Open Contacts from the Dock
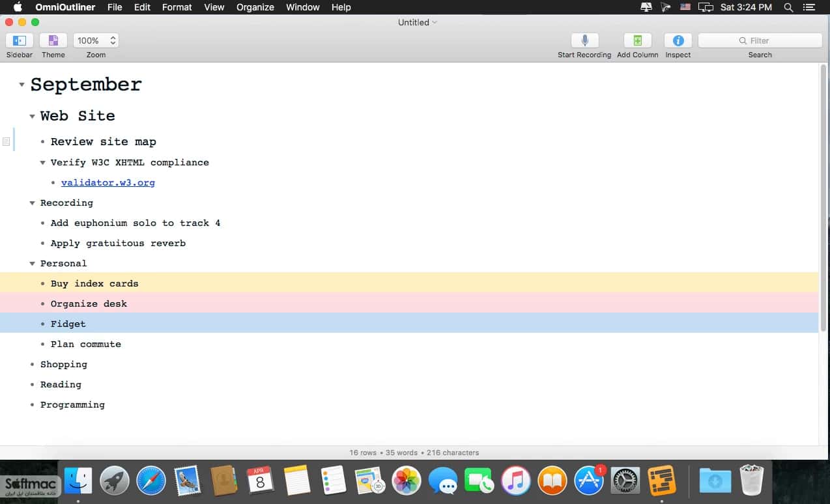The height and width of the screenshot is (504, 830). (x=224, y=481)
